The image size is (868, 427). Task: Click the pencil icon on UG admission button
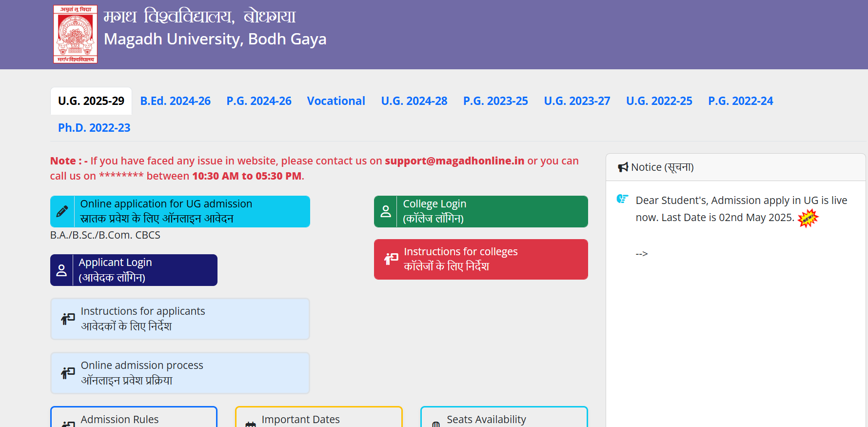(x=62, y=211)
